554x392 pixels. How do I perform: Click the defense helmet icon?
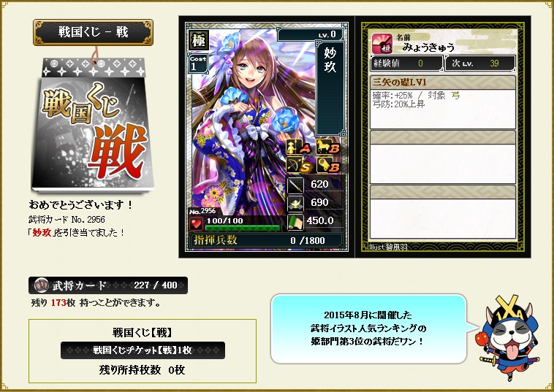click(x=295, y=204)
